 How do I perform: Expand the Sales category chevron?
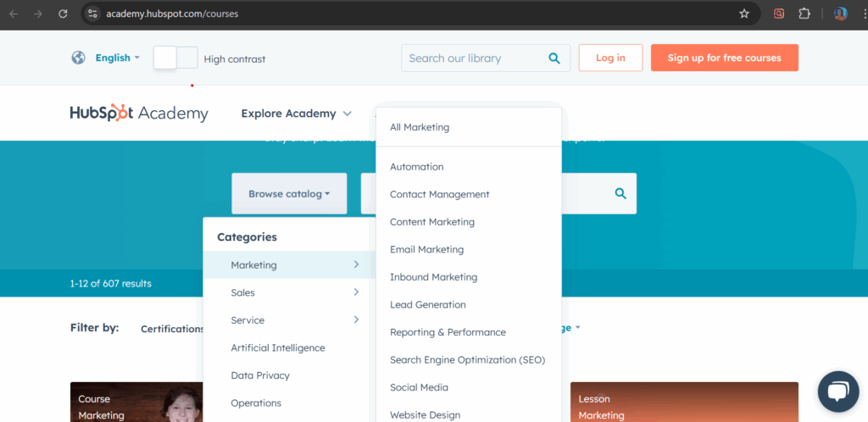pyautogui.click(x=356, y=292)
